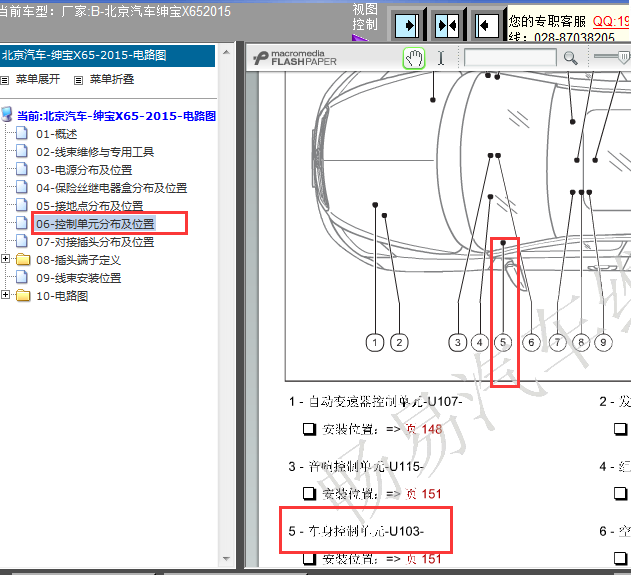This screenshot has height=575, width=631.
Task: Click the tree panel scroll-down arrow
Action: (x=226, y=559)
